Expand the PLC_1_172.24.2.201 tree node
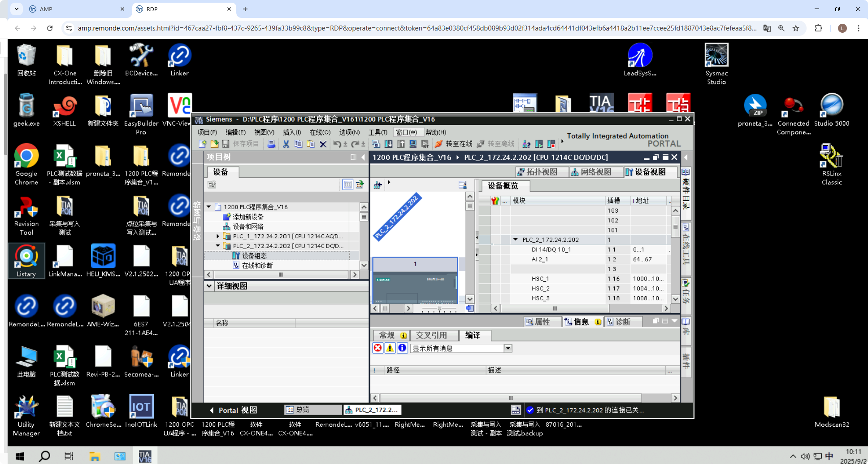 [x=218, y=236]
